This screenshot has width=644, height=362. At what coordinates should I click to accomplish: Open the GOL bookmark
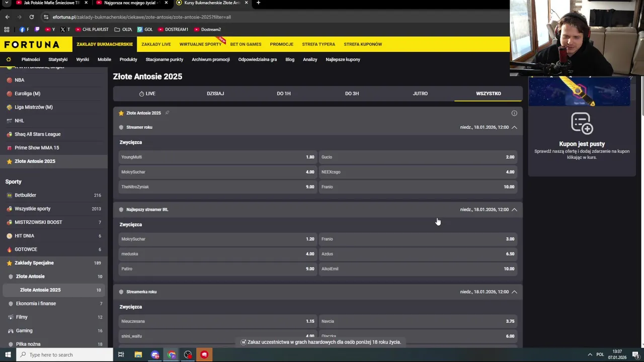[x=145, y=29]
